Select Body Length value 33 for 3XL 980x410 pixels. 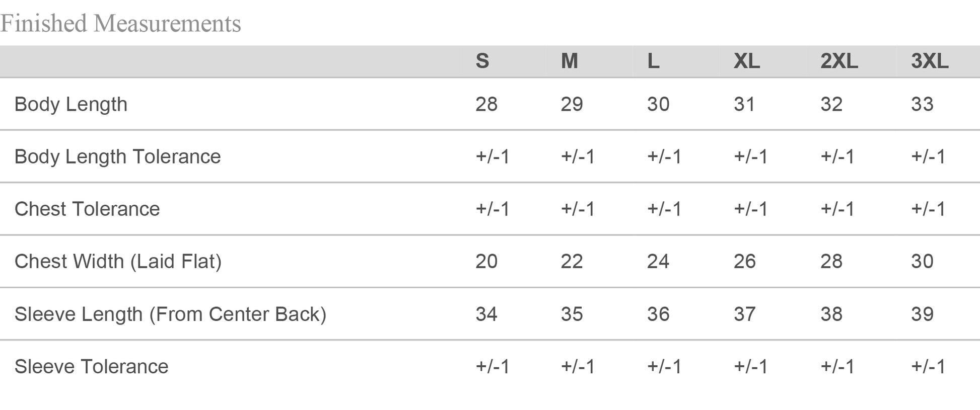tap(922, 104)
